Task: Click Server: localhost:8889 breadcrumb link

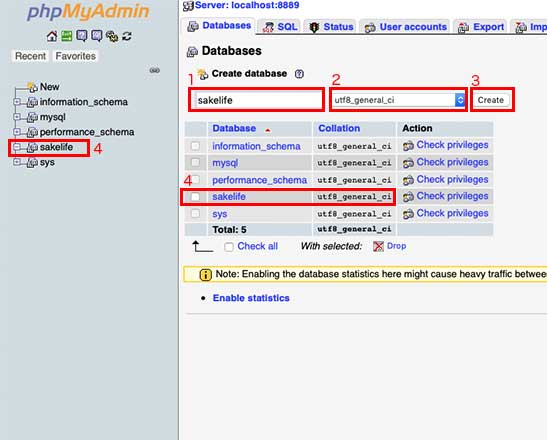Action: (x=247, y=5)
